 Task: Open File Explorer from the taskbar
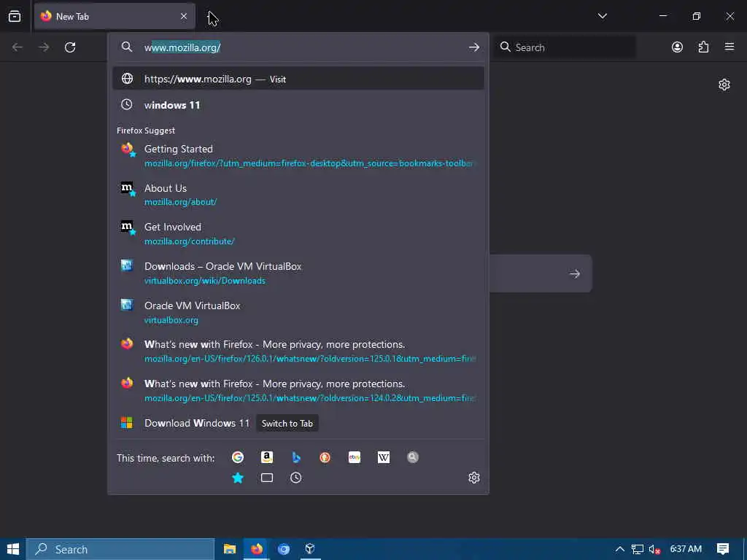pos(230,549)
